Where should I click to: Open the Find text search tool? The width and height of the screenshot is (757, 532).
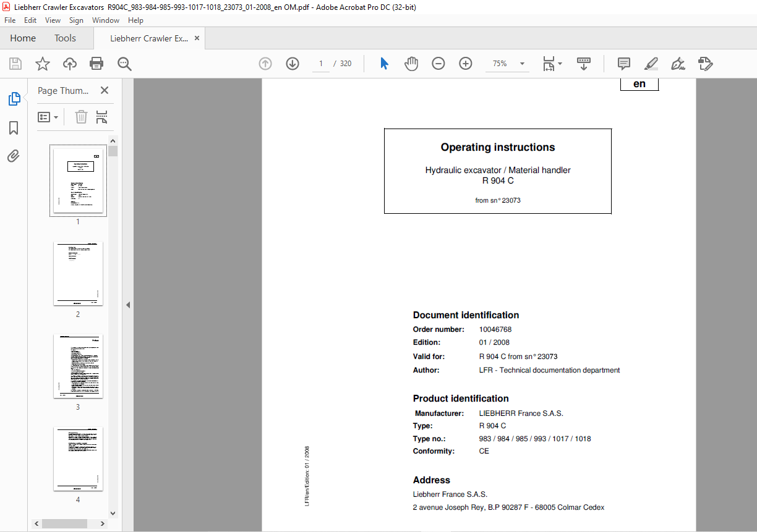(x=124, y=64)
